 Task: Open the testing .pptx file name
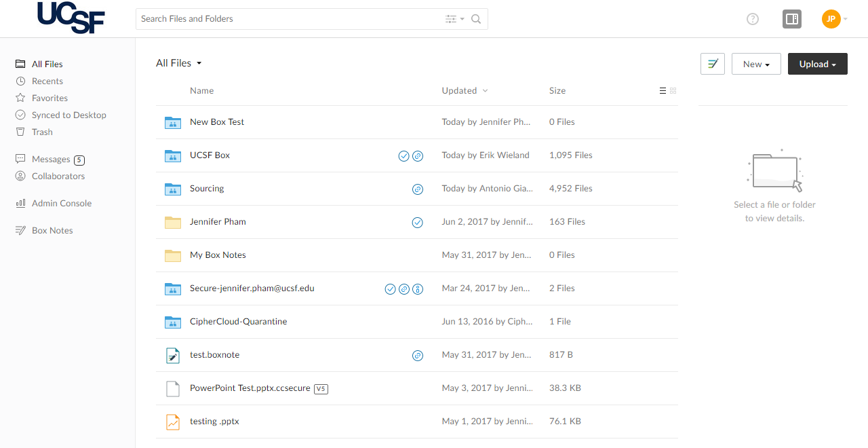(x=214, y=422)
